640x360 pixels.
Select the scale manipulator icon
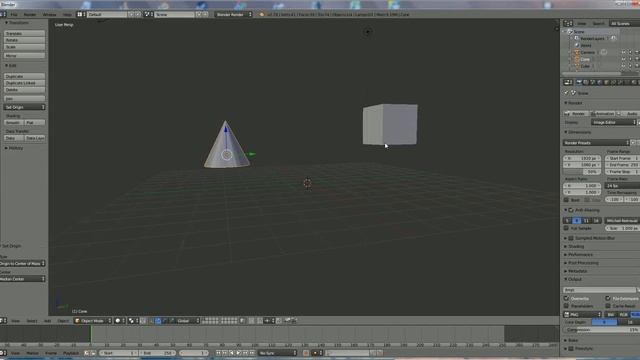pyautogui.click(x=172, y=321)
